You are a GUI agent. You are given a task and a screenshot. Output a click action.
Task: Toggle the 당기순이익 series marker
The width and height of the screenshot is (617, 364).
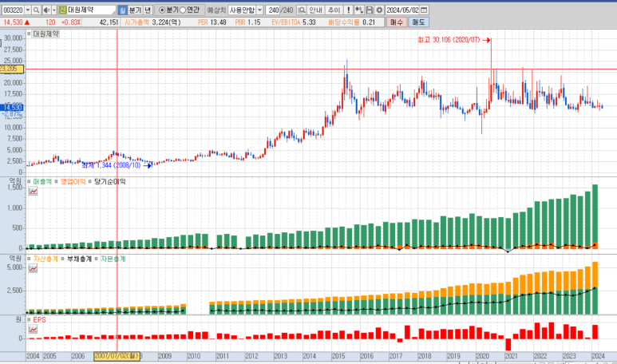[90, 181]
